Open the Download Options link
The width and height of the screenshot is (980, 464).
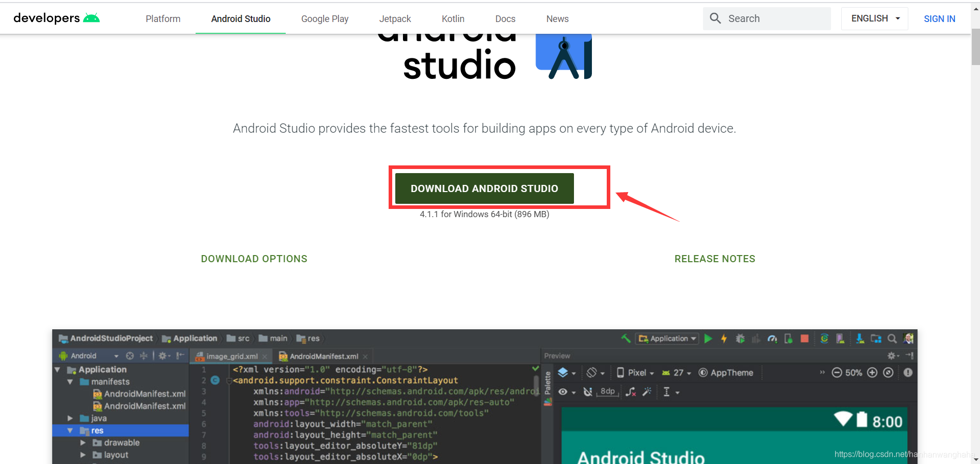point(254,259)
